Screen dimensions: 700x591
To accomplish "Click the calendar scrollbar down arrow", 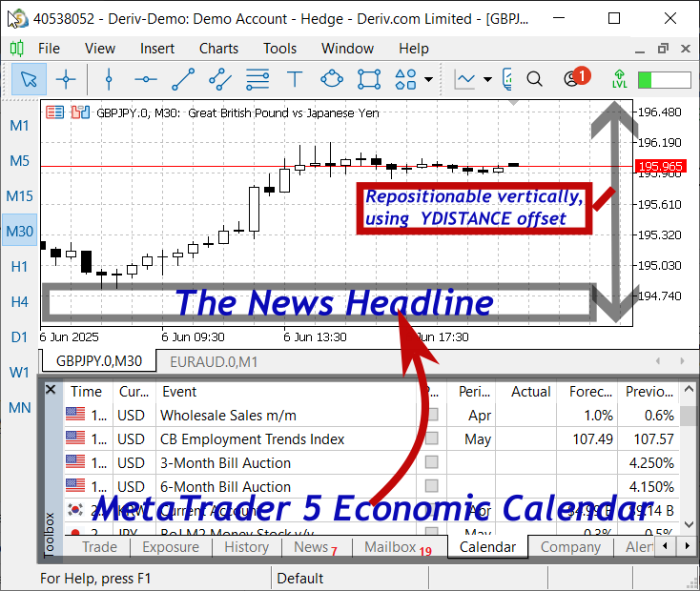I will tap(689, 524).
